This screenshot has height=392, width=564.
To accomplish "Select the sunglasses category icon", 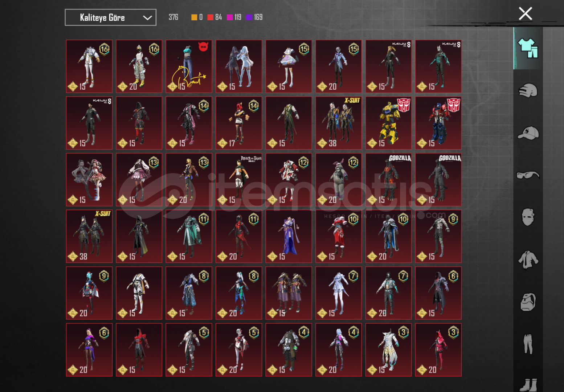I will pyautogui.click(x=528, y=175).
